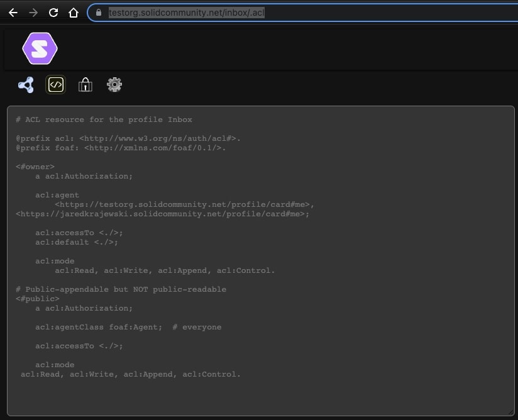
Task: Open the sharing padlock pane icon
Action: pos(85,85)
